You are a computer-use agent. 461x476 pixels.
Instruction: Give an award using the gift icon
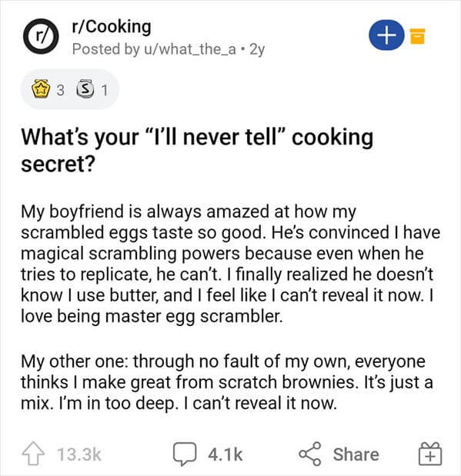click(x=429, y=454)
